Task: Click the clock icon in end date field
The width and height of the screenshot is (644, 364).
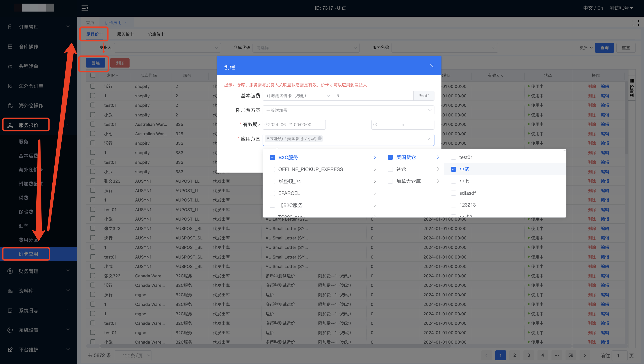Action: tap(375, 125)
